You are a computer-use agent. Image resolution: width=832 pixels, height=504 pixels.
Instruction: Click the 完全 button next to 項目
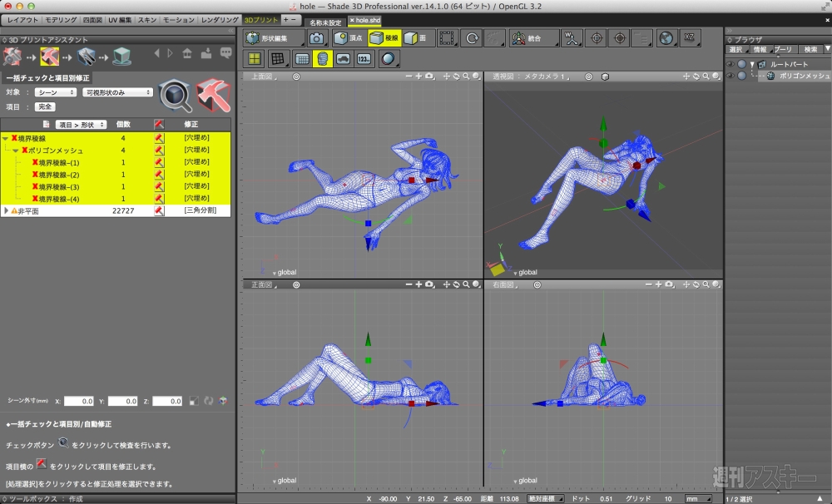pyautogui.click(x=45, y=106)
